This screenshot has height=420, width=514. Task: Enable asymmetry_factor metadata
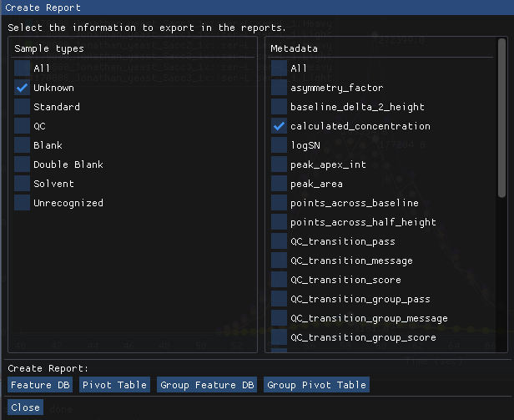click(x=279, y=88)
